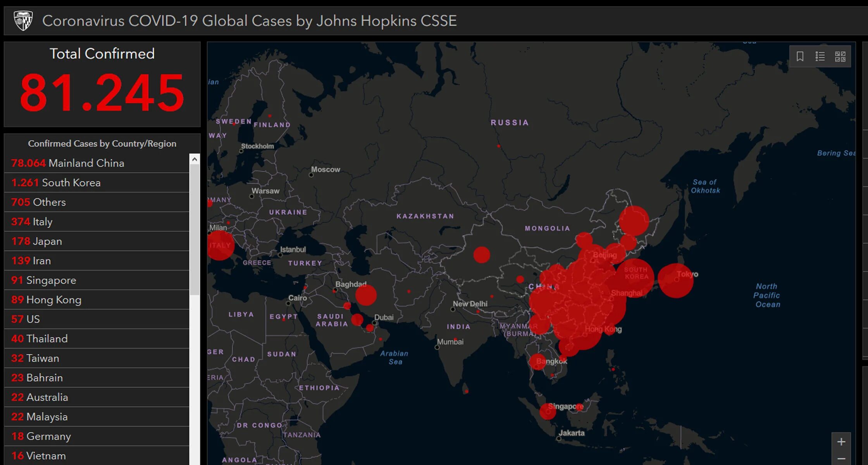Click the red bubble near Singapore
Screen dimensions: 868x465
548,411
